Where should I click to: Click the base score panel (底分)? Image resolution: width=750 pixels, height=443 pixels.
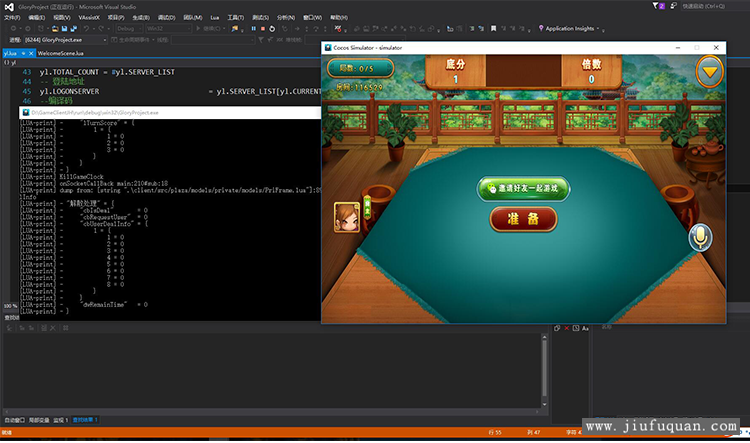coord(455,71)
